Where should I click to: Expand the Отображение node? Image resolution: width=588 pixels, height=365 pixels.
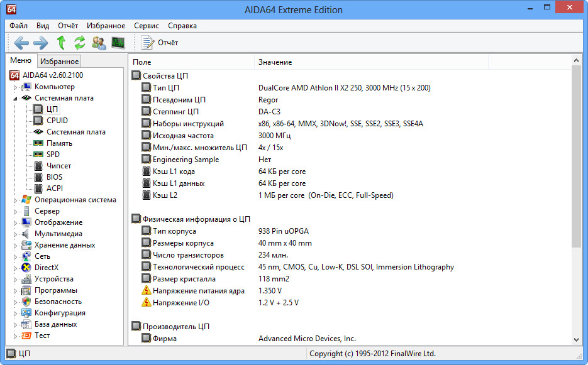15,223
